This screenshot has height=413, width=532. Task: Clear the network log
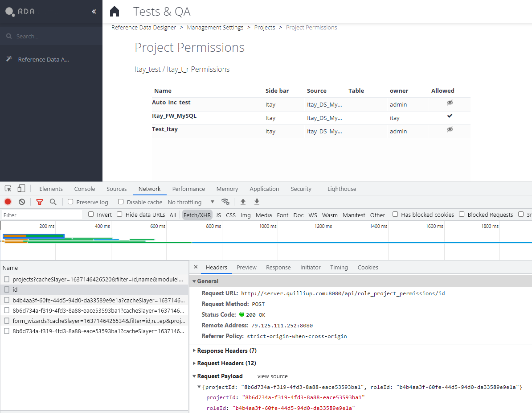click(22, 202)
